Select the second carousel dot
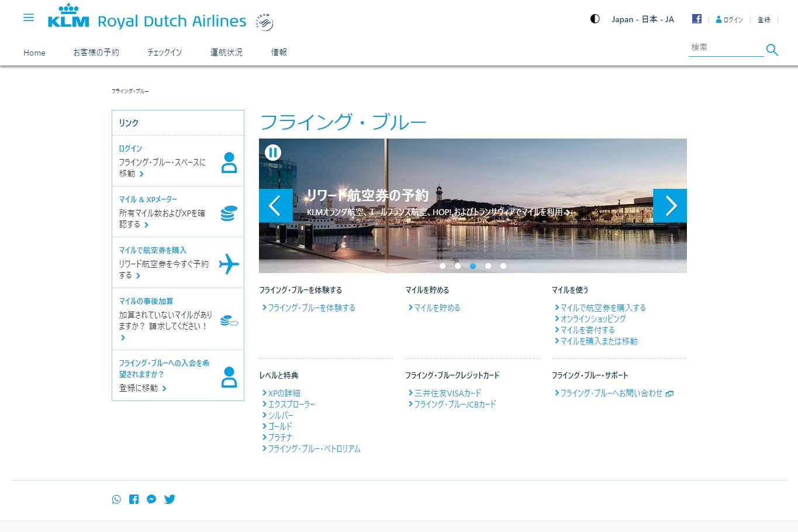 click(458, 266)
